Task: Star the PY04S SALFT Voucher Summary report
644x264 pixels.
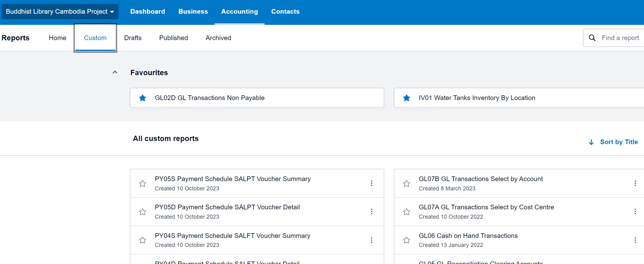Action: point(143,240)
